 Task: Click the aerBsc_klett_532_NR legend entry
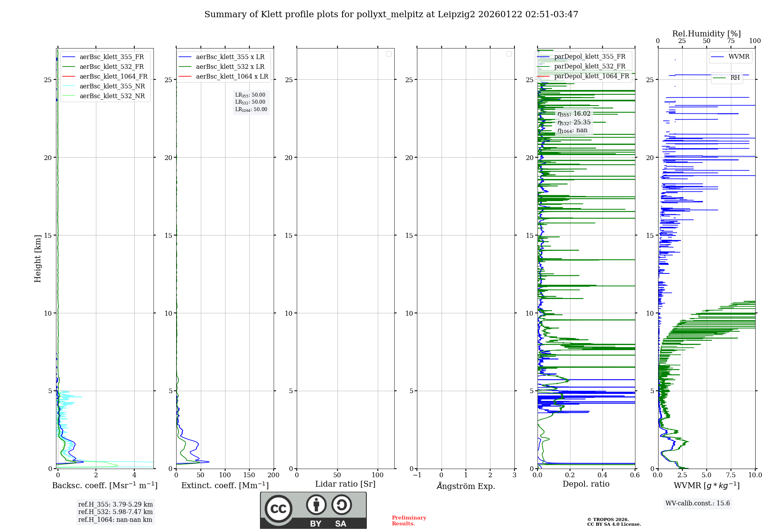[x=112, y=96]
